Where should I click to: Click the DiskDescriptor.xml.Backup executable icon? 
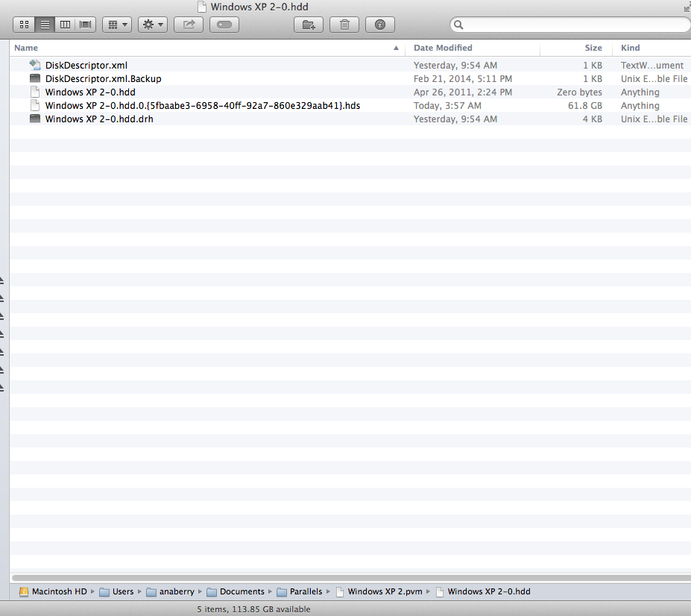pyautogui.click(x=35, y=78)
